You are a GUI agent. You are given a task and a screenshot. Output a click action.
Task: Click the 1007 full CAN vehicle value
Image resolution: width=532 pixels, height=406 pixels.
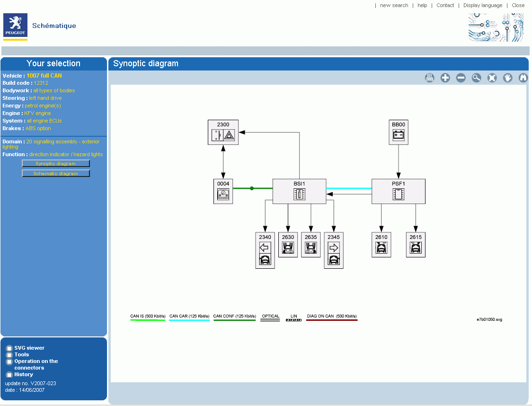pos(44,76)
